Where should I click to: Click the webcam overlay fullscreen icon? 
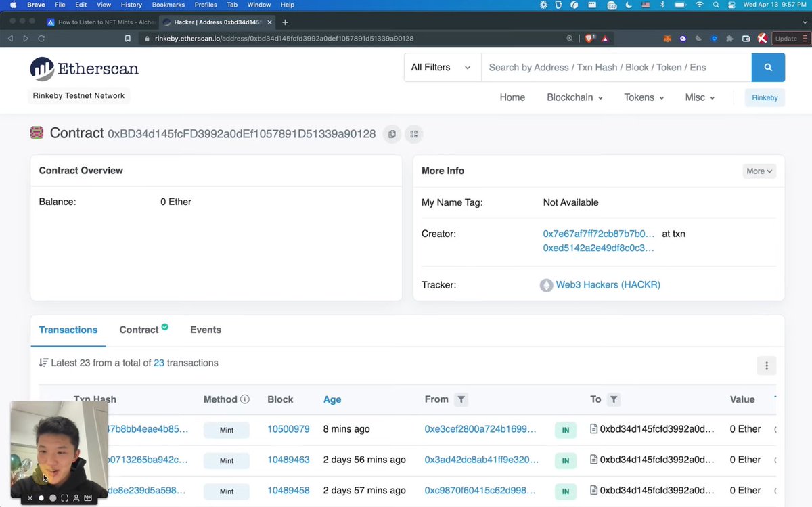[65, 498]
